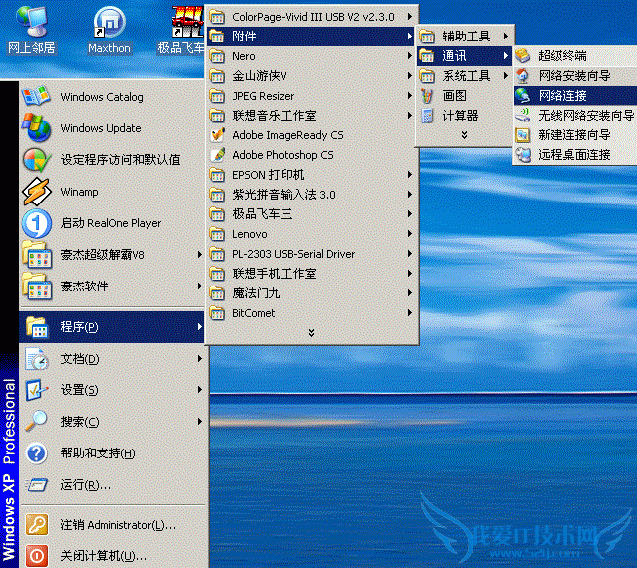
Task: Launch Winamp from the Start menu
Action: (x=79, y=191)
